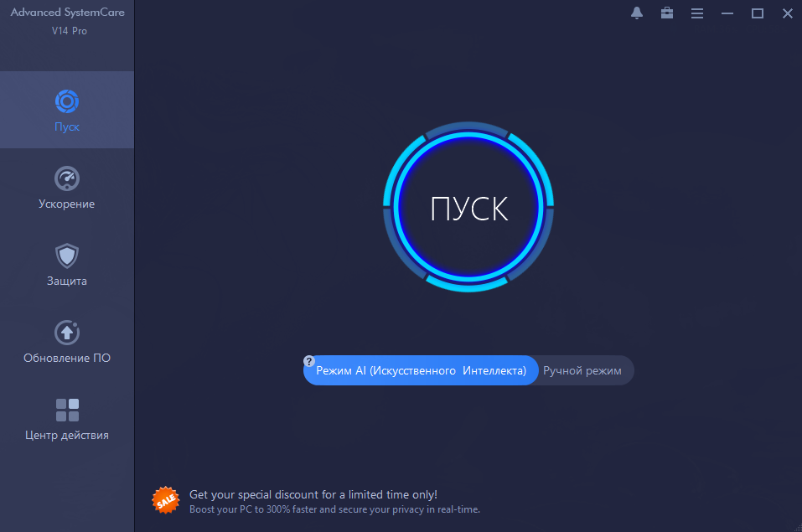The image size is (802, 532).
Task: Select the Защита tab label
Action: pos(67,281)
